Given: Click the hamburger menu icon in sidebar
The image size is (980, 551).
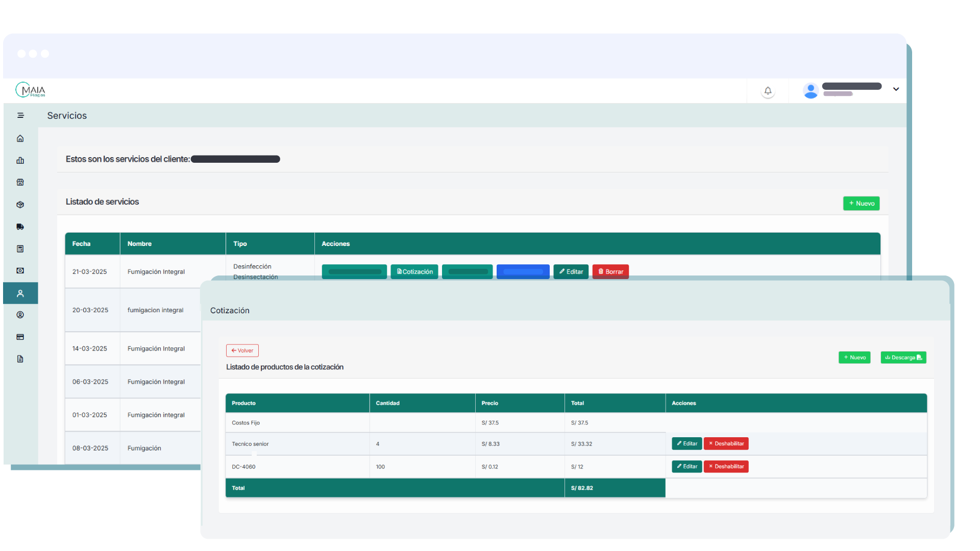Looking at the screenshot, I should click(20, 115).
